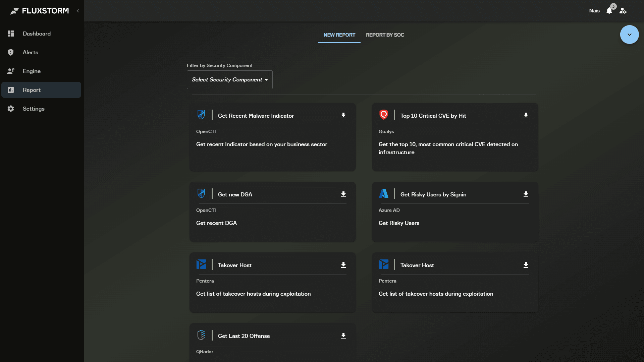Download Get Risky Users by Signin report
This screenshot has width=644, height=362.
(x=526, y=194)
